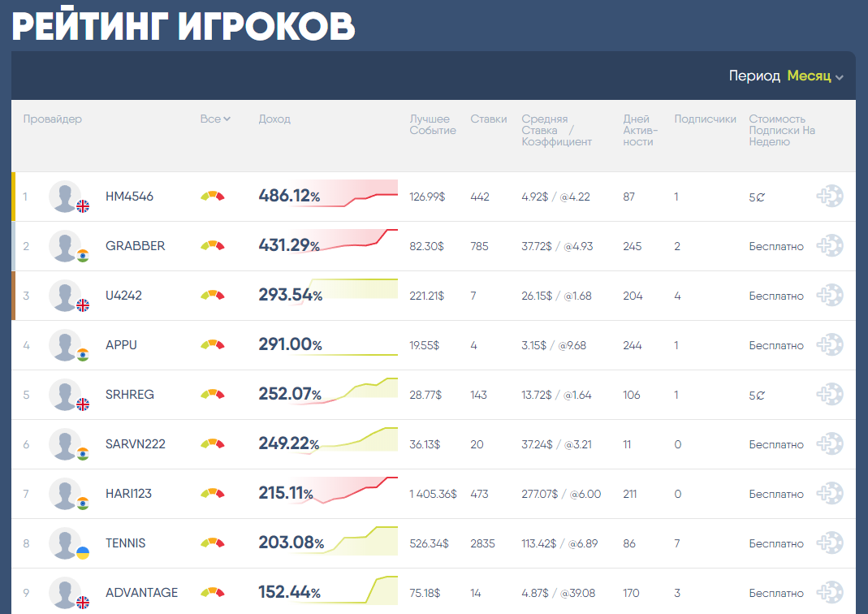
Task: Click subscribe plus icon for SRHREG
Action: click(829, 395)
